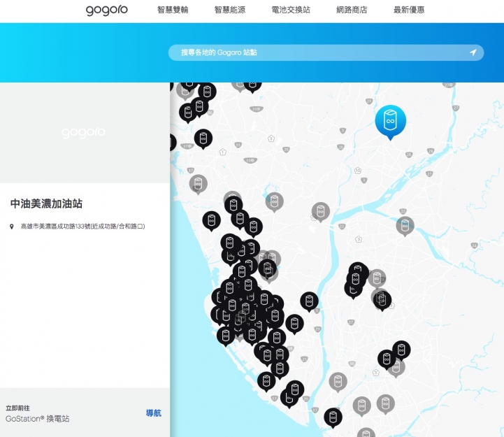Click the selected blue station pin
This screenshot has height=437, width=504.
(x=390, y=122)
